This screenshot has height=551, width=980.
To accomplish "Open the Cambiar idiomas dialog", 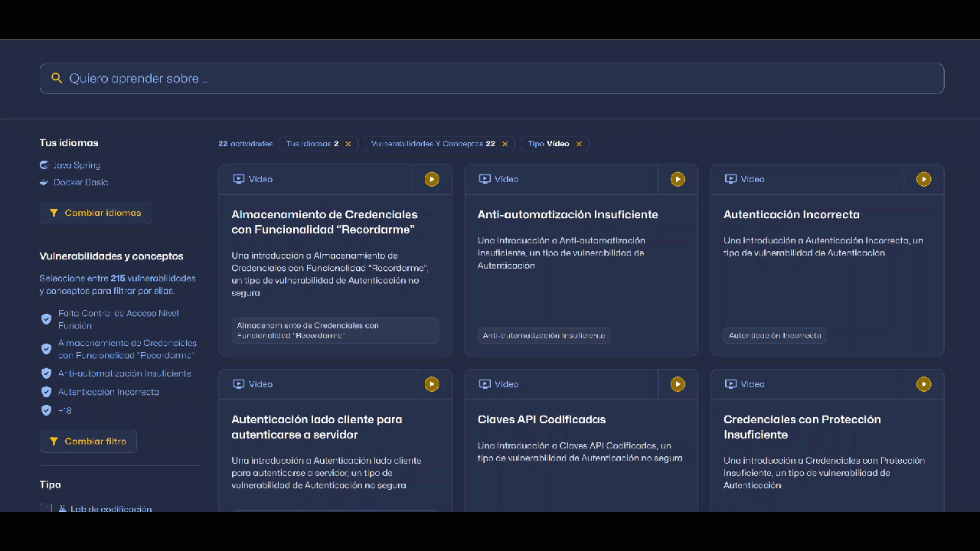I will [x=95, y=212].
